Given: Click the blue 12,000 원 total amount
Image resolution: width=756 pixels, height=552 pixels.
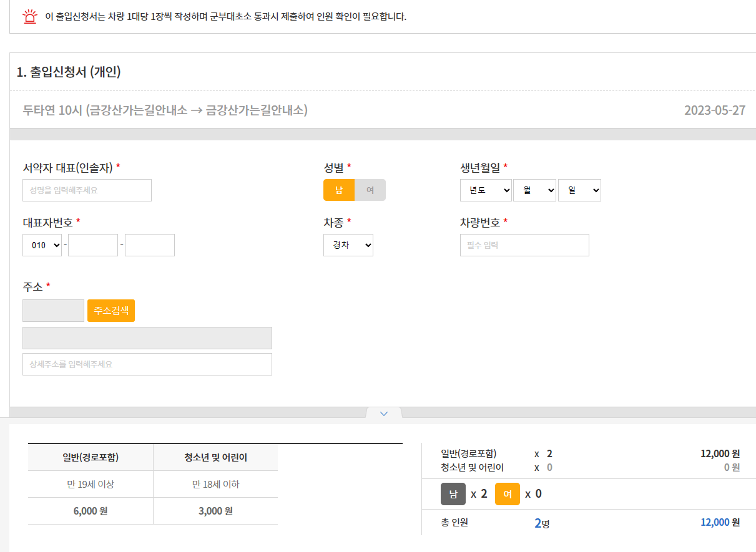Looking at the screenshot, I should (x=719, y=522).
